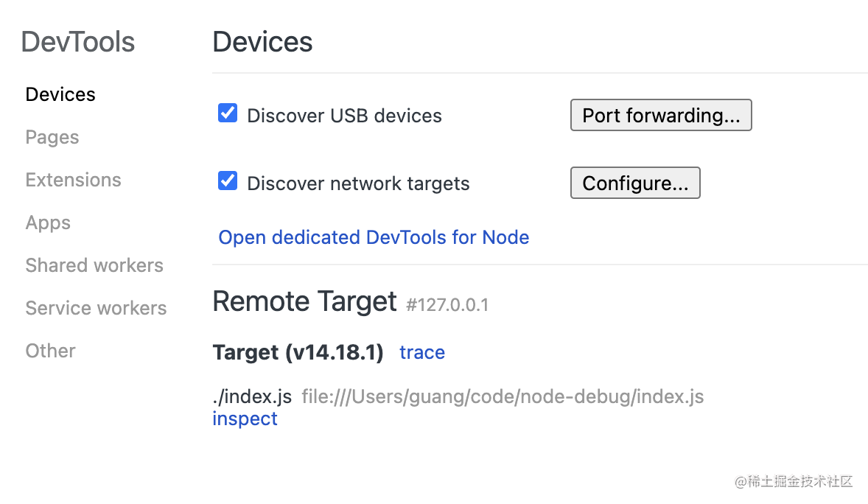Screen dimensions: 868x504
Task: Open dedicated DevTools for Node
Action: click(374, 237)
